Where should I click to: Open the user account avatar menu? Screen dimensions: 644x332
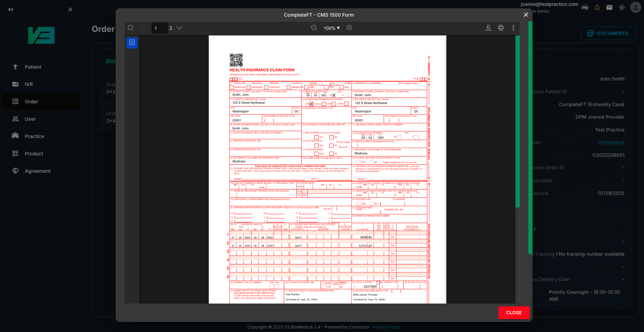(x=635, y=7)
